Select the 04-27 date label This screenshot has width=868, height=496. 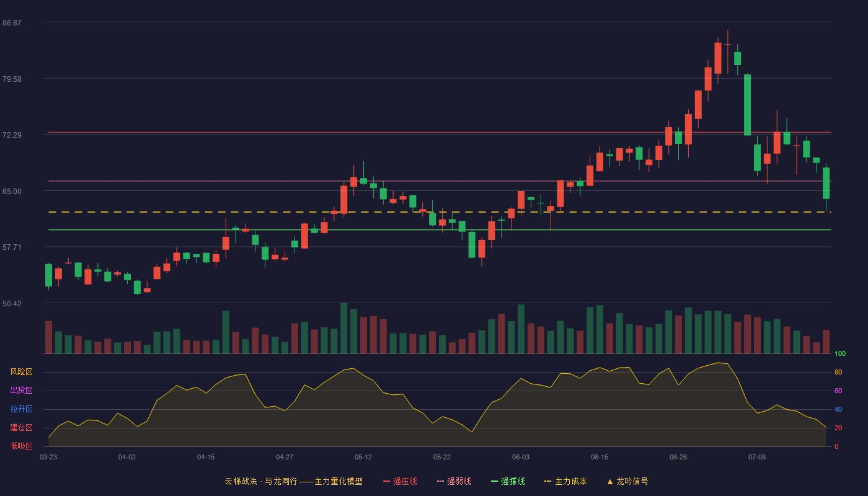pos(285,457)
